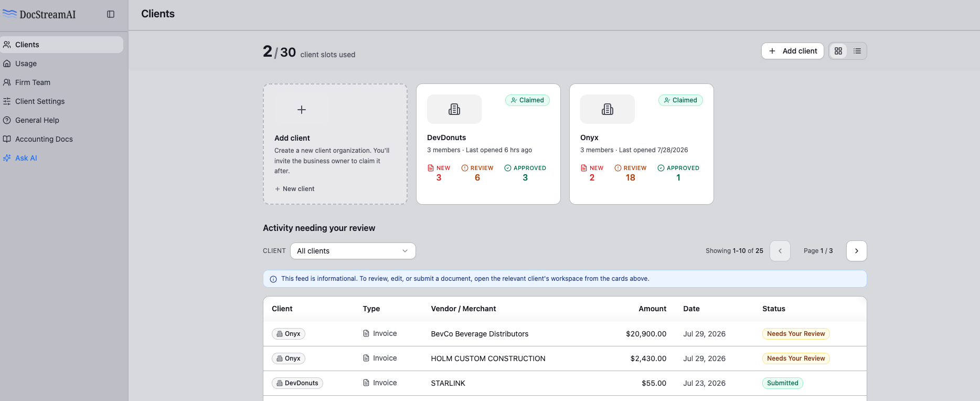Click DevDonuts tag in STARLINK row
Image resolution: width=980 pixels, height=401 pixels.
click(297, 383)
